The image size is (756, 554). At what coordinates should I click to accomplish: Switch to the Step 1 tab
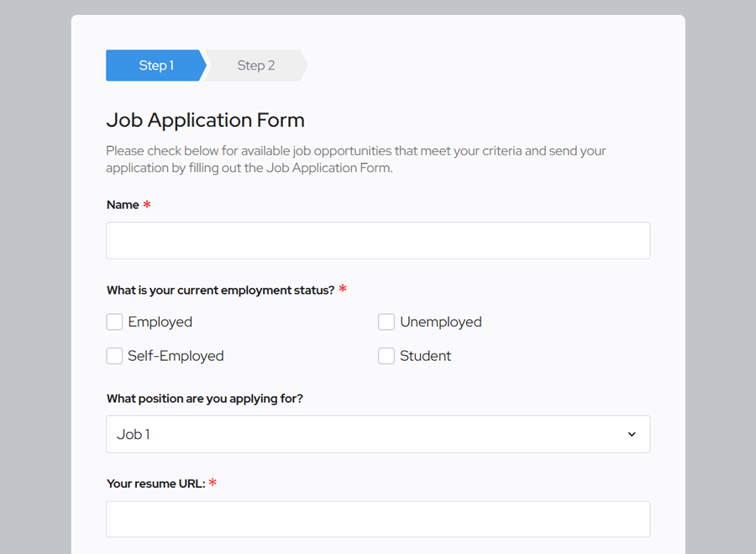(x=155, y=65)
